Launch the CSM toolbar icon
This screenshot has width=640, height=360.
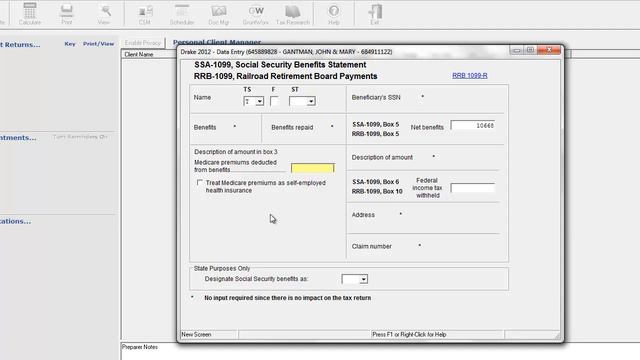(x=145, y=14)
